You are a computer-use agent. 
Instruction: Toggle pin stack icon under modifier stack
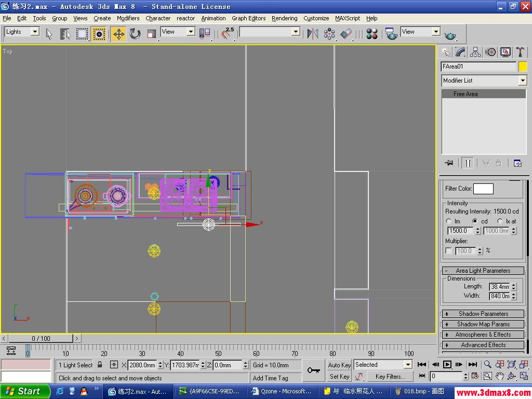[449, 163]
